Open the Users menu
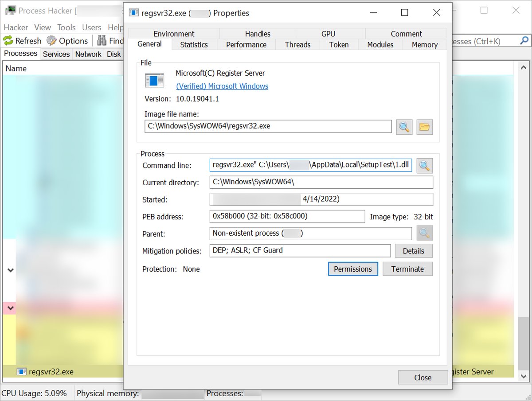This screenshot has height=401, width=532. [x=92, y=27]
